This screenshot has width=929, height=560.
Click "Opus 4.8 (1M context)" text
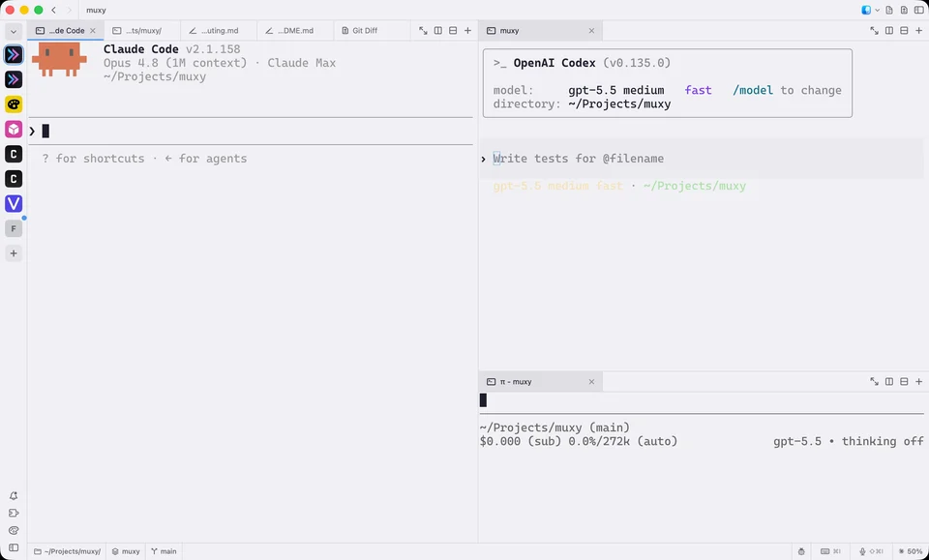[x=175, y=63]
